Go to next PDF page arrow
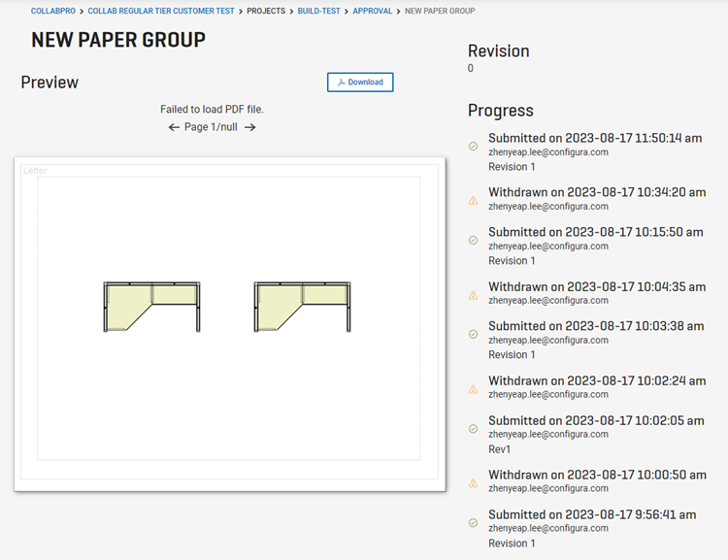728x560 pixels. pyautogui.click(x=250, y=127)
